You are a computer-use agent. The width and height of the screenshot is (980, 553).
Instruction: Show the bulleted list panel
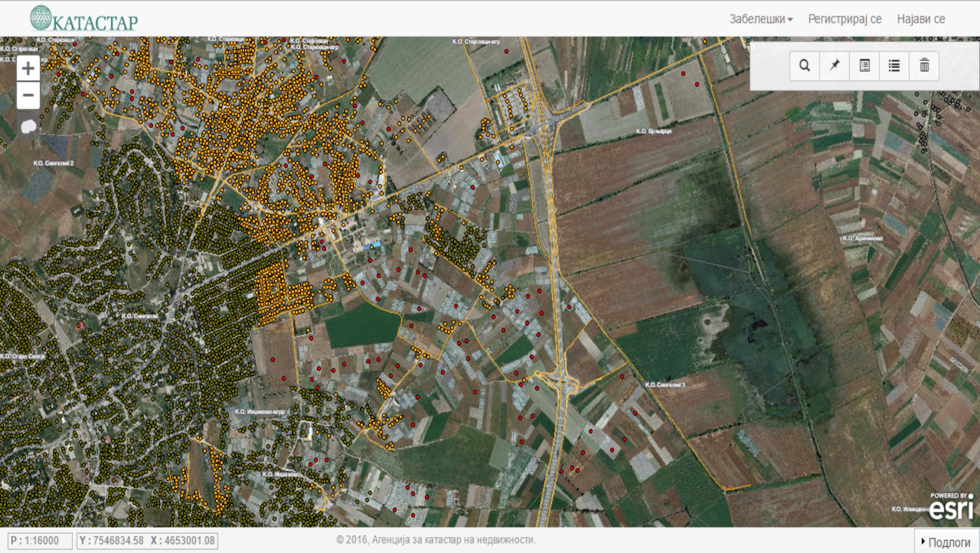(894, 66)
